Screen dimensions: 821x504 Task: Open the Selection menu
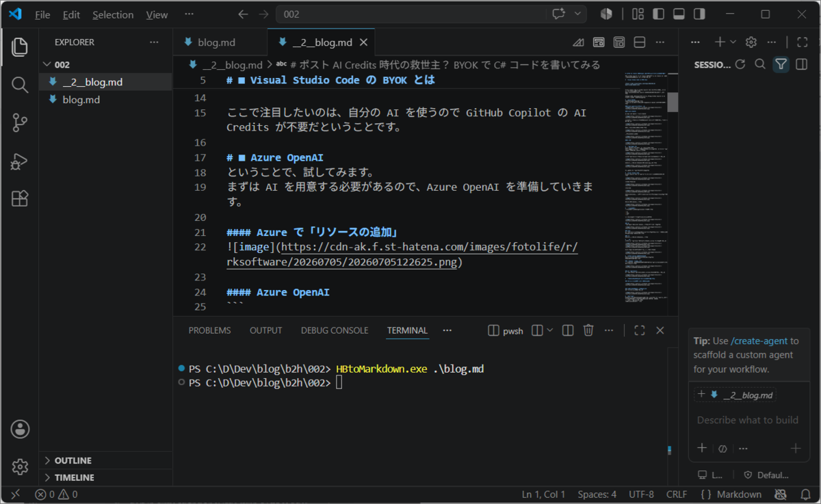113,14
